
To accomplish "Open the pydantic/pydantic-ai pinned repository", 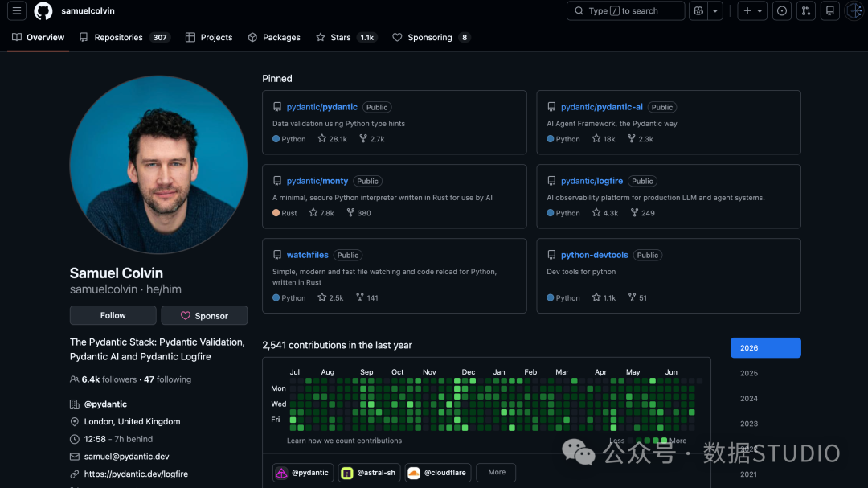I will 602,107.
